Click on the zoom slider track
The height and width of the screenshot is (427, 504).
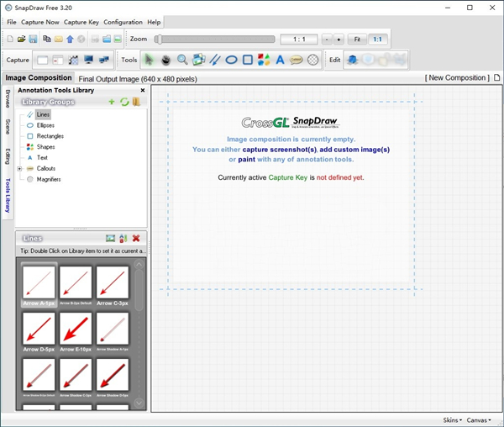[215, 39]
